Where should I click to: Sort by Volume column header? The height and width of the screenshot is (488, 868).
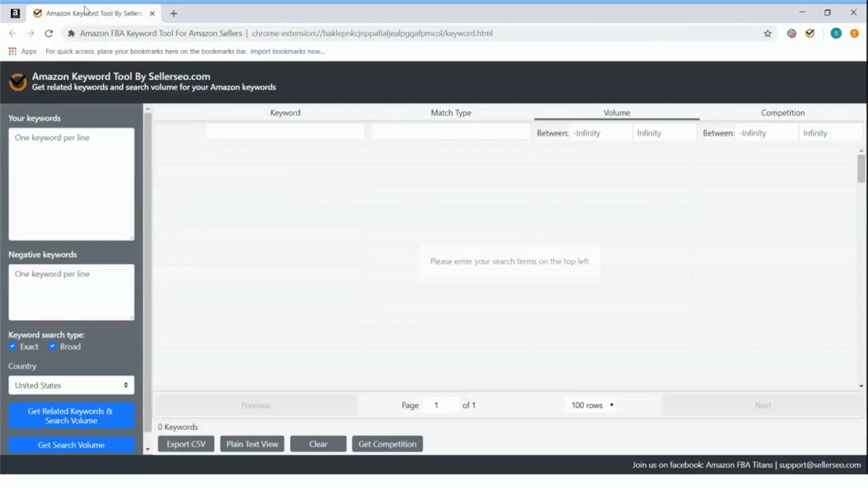tap(616, 113)
